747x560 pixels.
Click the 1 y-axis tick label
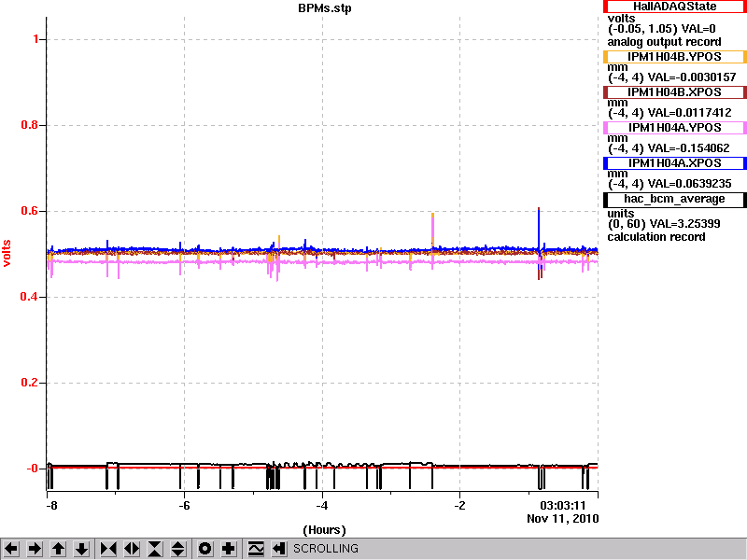click(35, 39)
